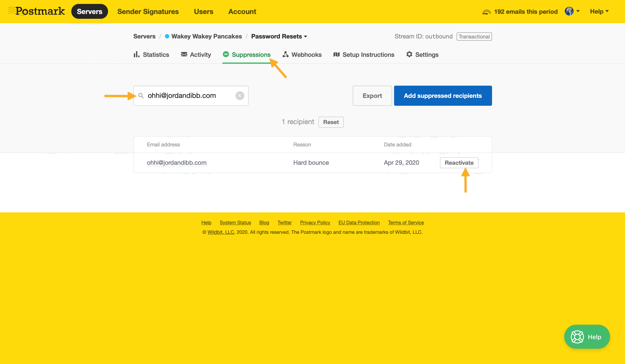Click the Postmark logo
The width and height of the screenshot is (625, 364).
click(x=36, y=11)
